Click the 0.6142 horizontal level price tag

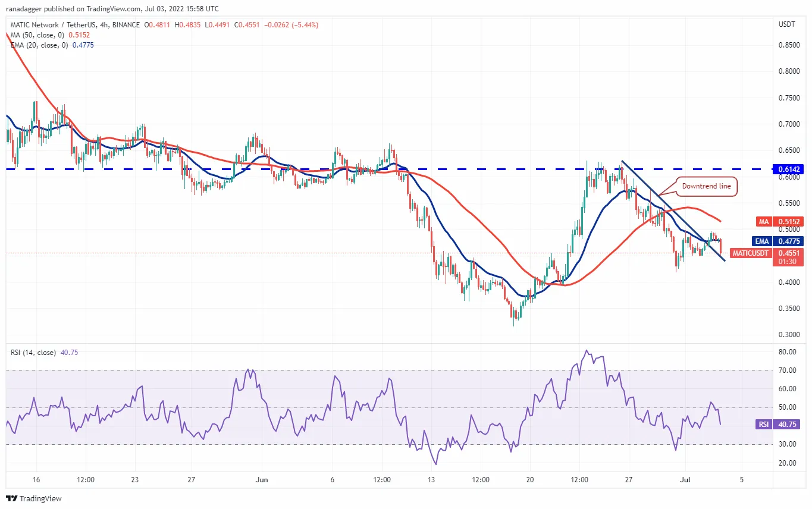coord(789,169)
